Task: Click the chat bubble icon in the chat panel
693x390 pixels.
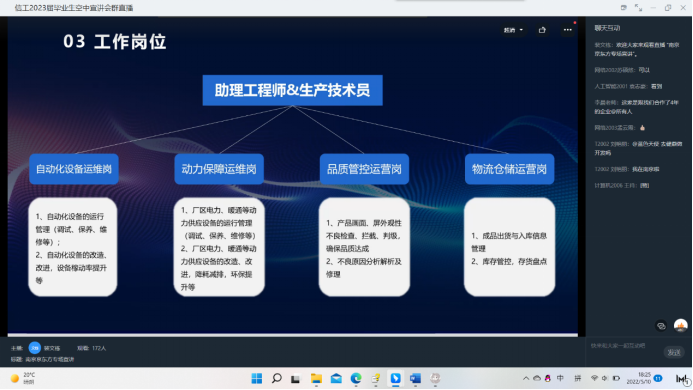Action: tap(661, 326)
